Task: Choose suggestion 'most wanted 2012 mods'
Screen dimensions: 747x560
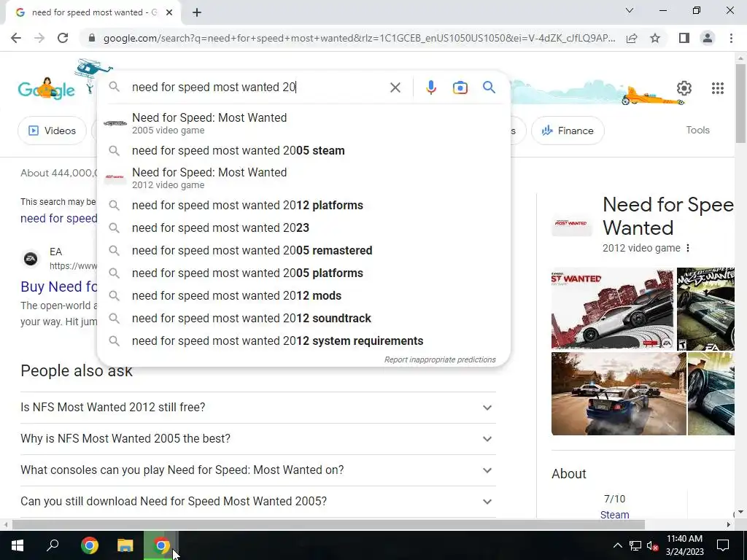Action: (303, 296)
